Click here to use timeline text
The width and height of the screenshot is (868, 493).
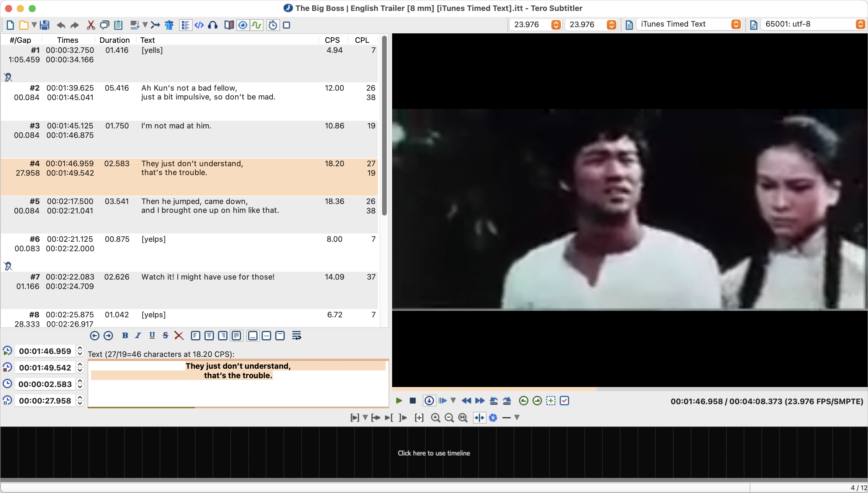[433, 453]
